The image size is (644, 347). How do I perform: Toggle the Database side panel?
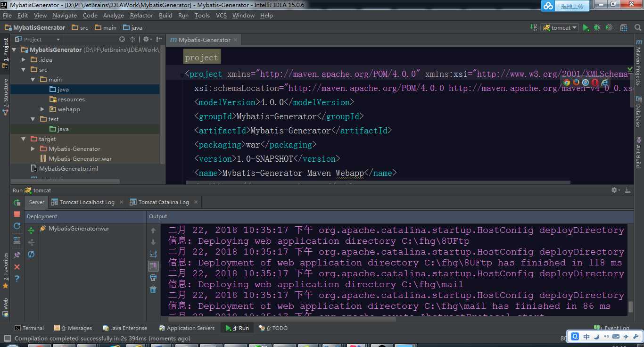[639, 112]
